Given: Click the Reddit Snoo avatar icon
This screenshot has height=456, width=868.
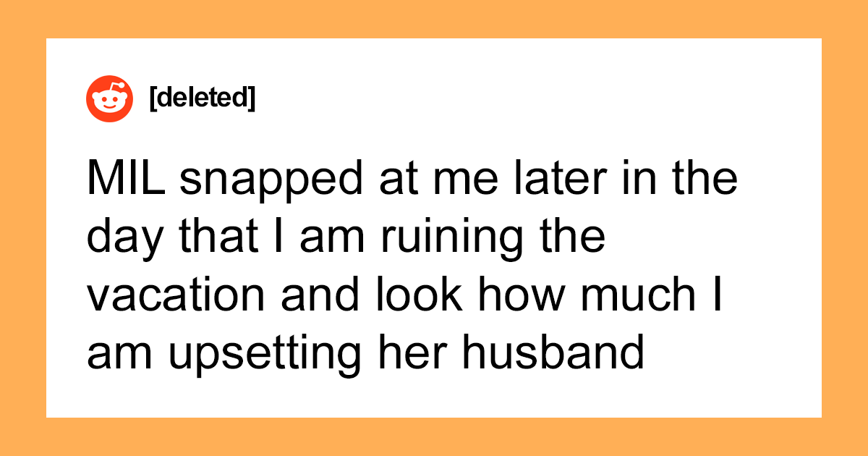Looking at the screenshot, I should click(110, 99).
